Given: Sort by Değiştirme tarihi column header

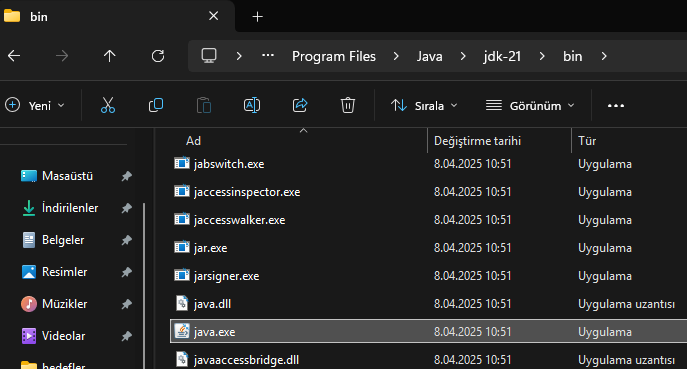Looking at the screenshot, I should (477, 141).
